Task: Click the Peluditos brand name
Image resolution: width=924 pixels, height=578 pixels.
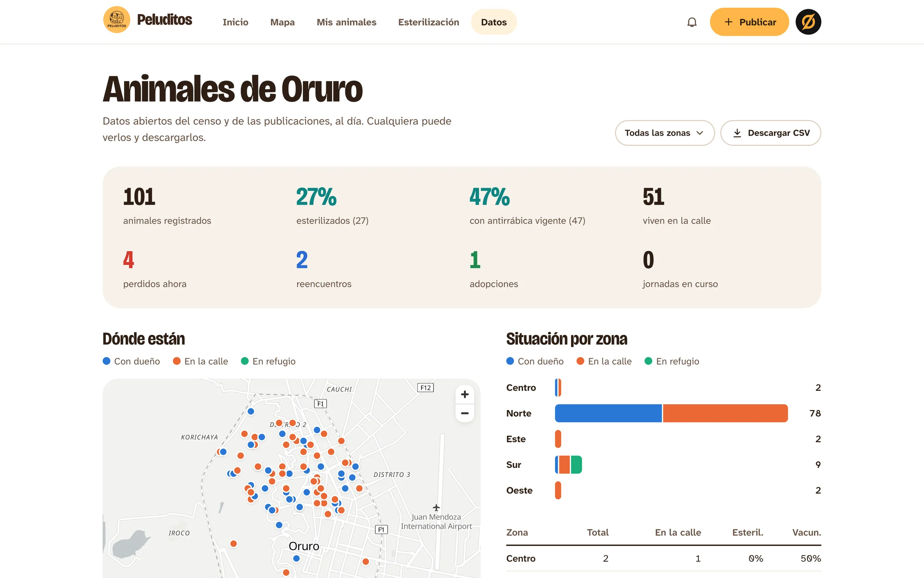Action: point(164,20)
